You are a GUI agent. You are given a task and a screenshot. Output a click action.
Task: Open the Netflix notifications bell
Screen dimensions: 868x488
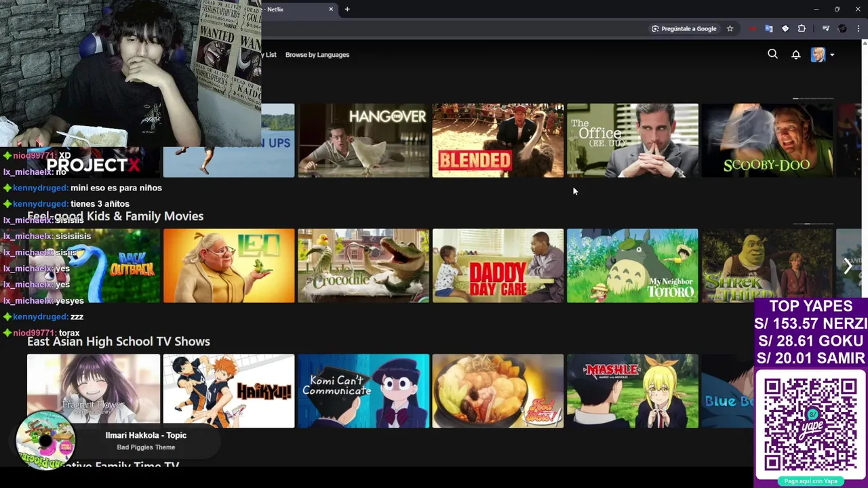(x=796, y=55)
